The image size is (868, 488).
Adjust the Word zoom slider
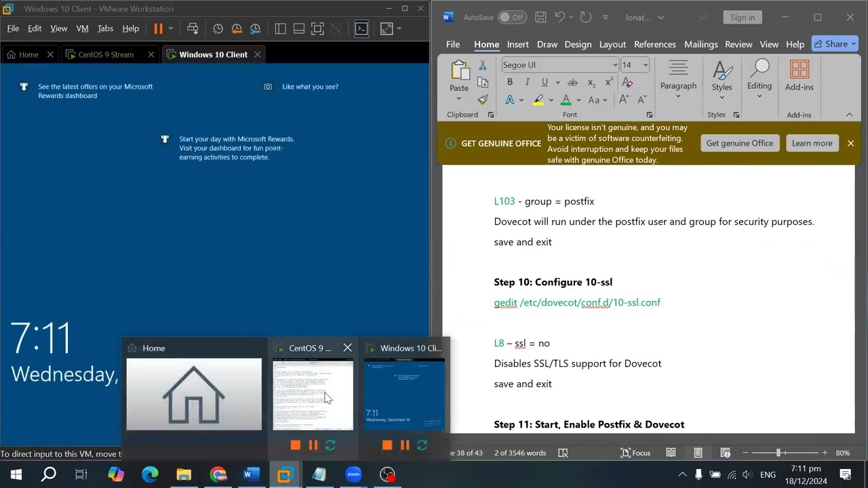point(779,453)
